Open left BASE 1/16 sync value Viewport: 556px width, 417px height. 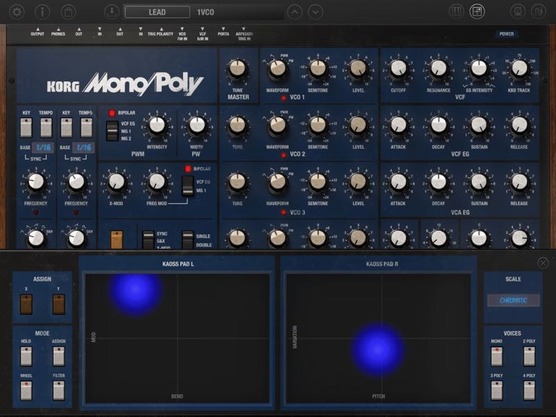pos(44,148)
